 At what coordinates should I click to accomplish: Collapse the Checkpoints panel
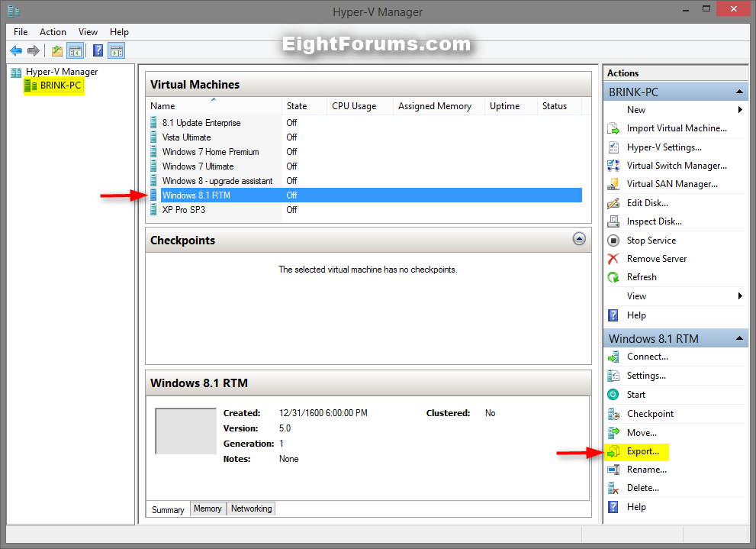point(579,239)
